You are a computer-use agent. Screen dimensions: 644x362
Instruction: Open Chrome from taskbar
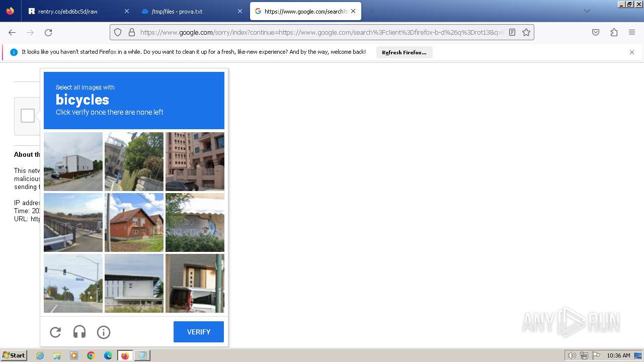(x=91, y=355)
